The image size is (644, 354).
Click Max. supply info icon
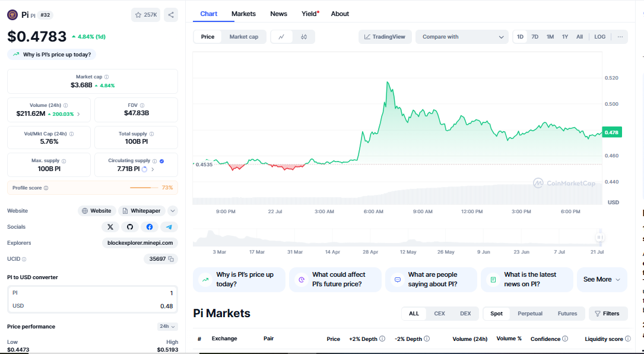[64, 161]
